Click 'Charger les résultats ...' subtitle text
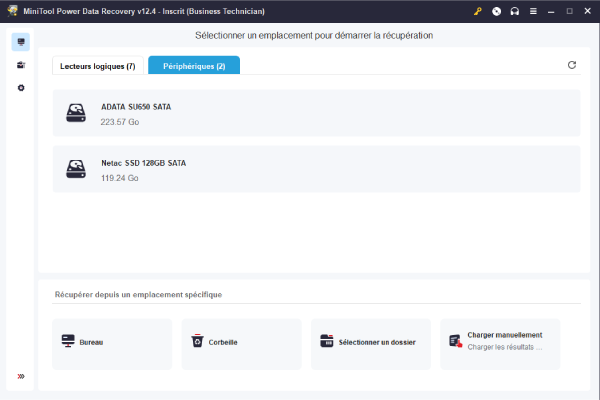Screen dimensions: 600x400 (505, 347)
